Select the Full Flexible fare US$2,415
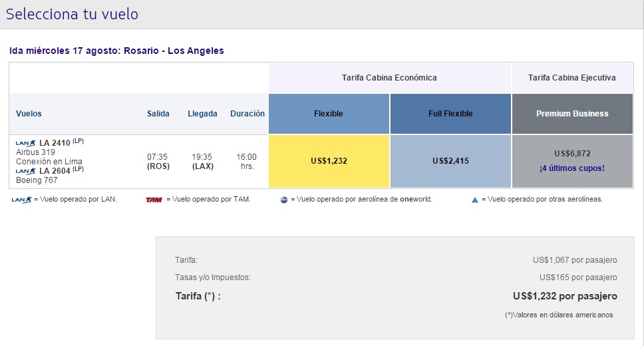The image size is (644, 346). 450,161
